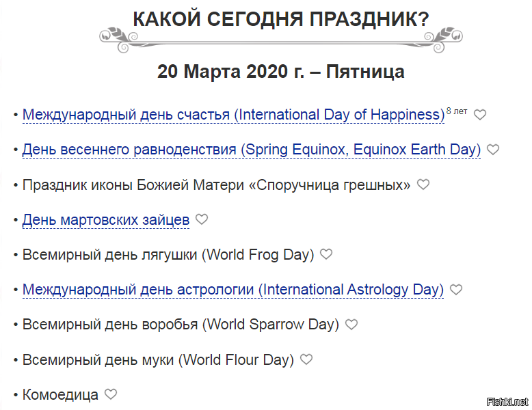Tap the heart beside День мартовских зайцев
532x410 pixels.
click(202, 219)
